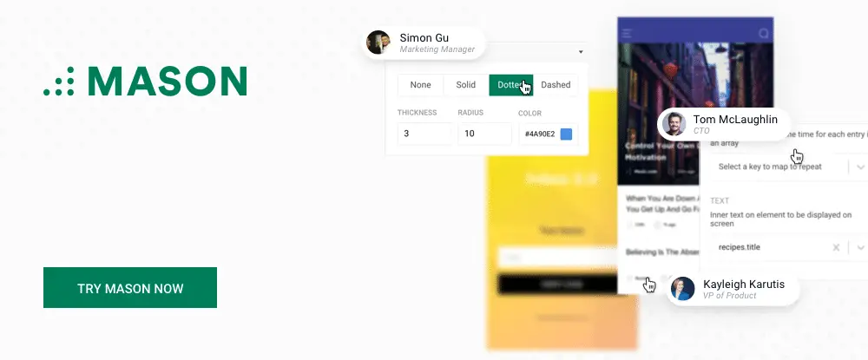Open the dropdown arrow above border styles

point(581,52)
